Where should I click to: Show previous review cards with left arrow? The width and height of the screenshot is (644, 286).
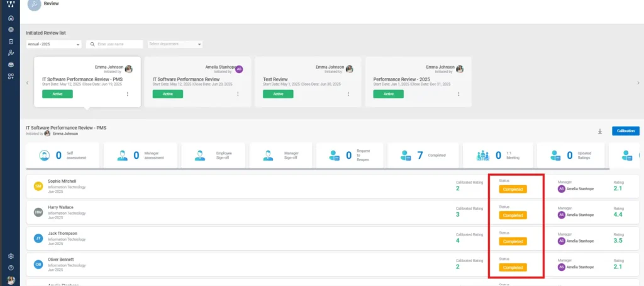click(28, 83)
